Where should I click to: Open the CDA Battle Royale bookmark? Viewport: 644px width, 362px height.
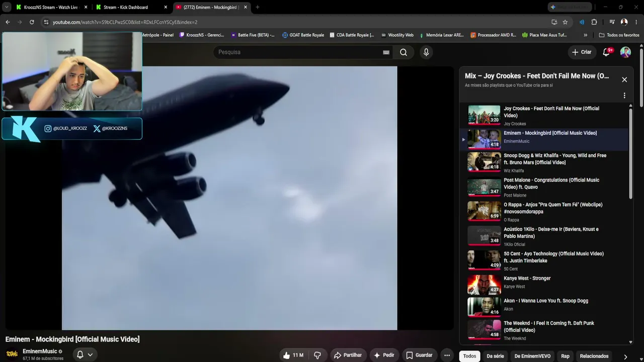(352, 35)
